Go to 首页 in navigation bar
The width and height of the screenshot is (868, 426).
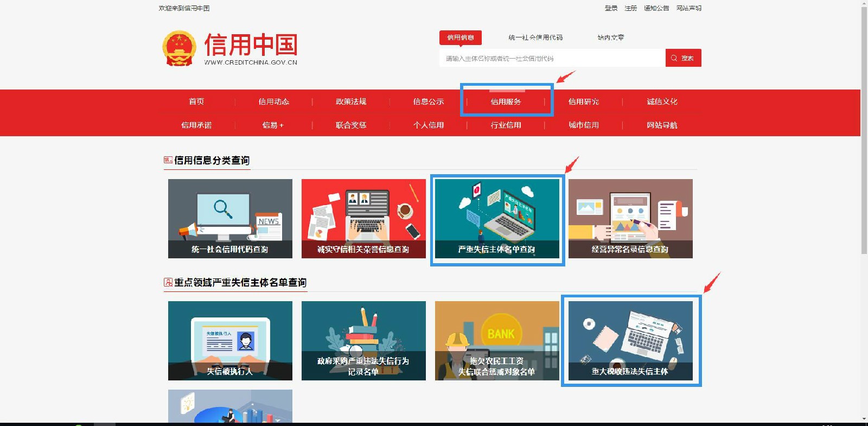(196, 101)
